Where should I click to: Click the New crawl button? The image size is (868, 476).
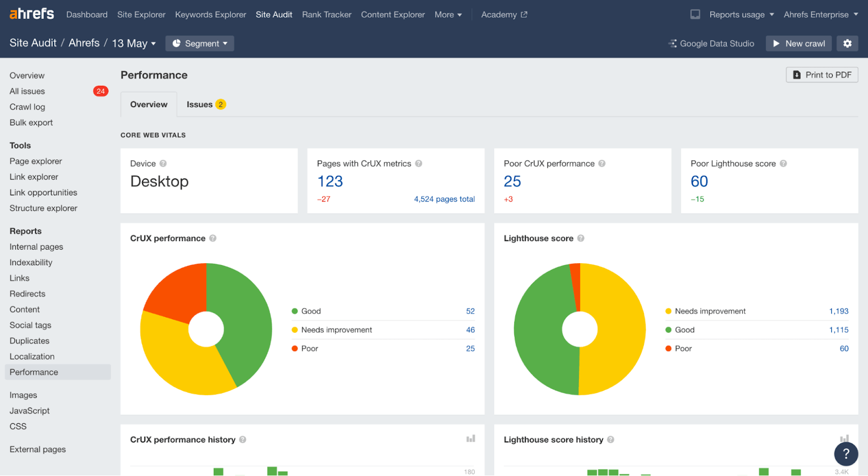coord(799,43)
